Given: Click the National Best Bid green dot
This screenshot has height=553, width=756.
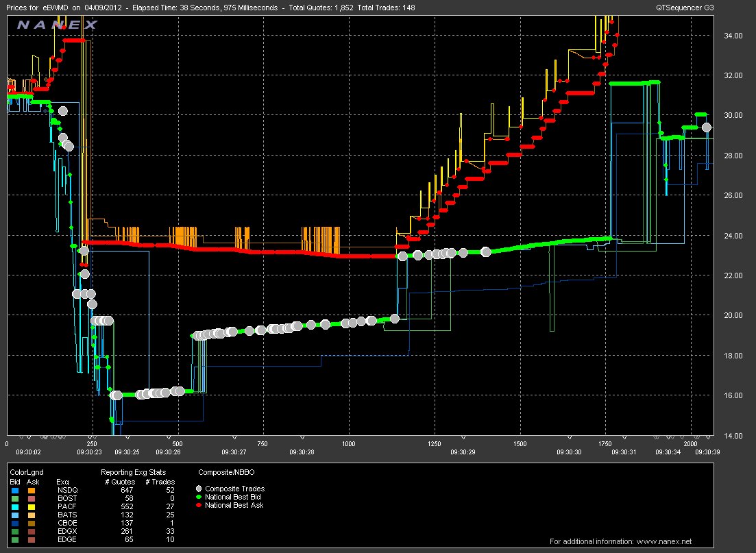Looking at the screenshot, I should [200, 497].
